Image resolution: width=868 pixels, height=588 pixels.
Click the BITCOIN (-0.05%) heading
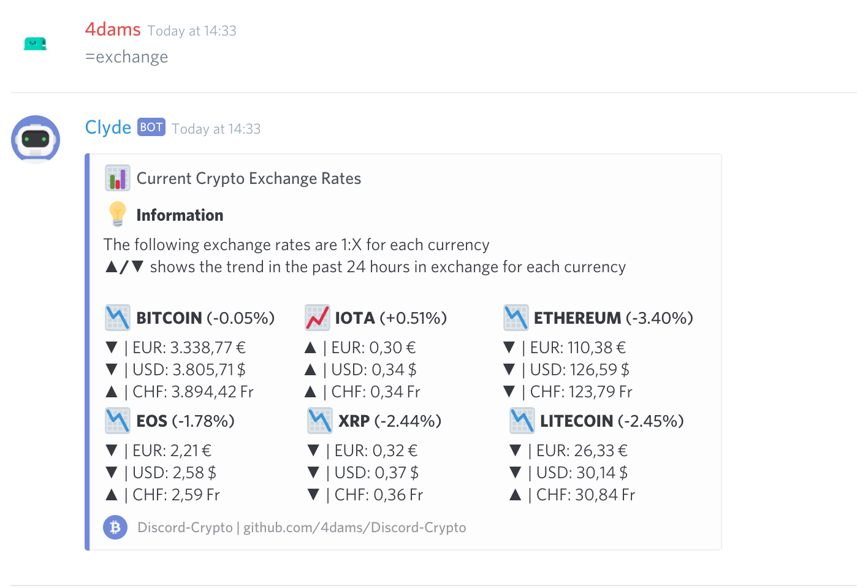pos(205,318)
